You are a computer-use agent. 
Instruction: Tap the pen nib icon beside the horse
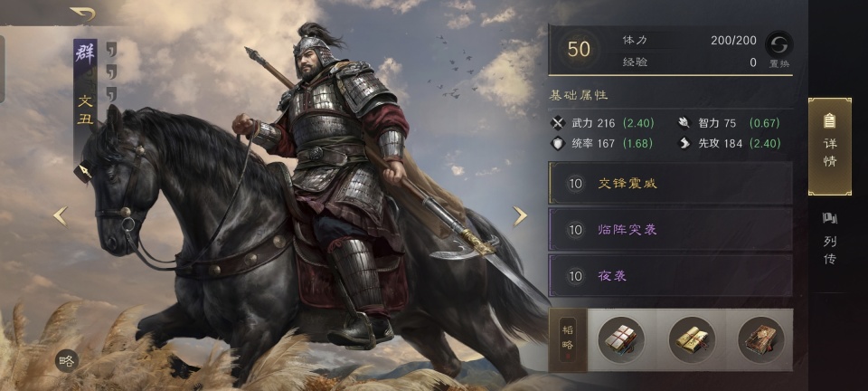pos(83,171)
